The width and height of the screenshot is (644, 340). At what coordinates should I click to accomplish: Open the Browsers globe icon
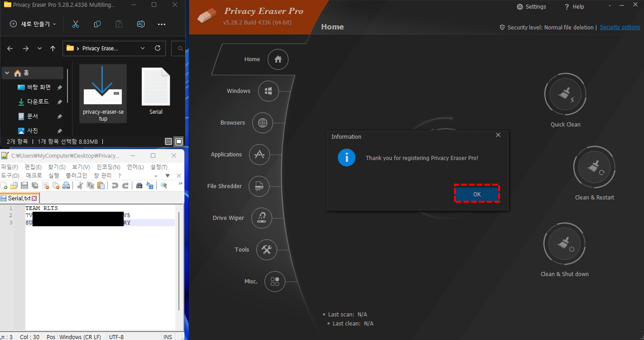pos(262,123)
